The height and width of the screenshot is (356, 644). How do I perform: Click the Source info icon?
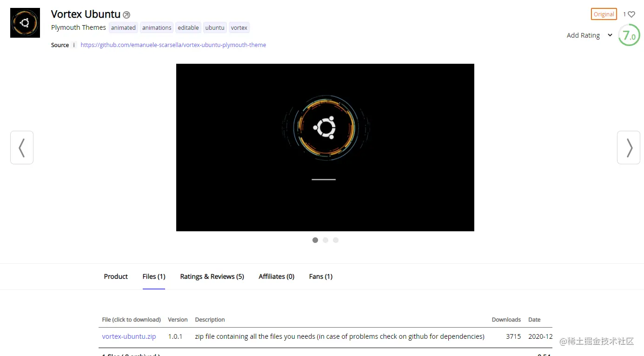74,45
